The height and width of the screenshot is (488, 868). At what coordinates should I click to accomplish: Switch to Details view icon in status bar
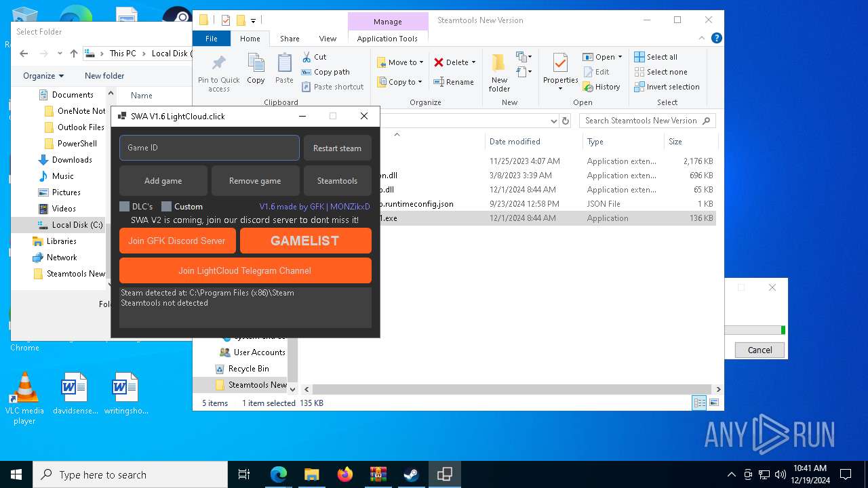(699, 403)
